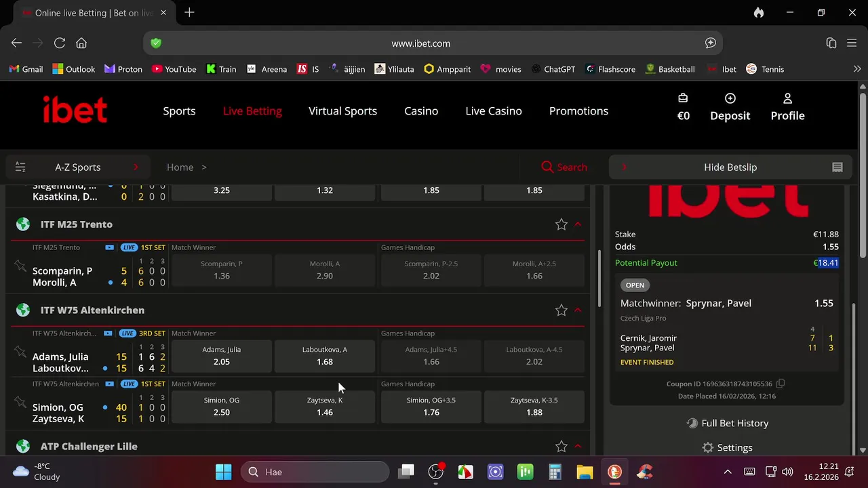The width and height of the screenshot is (868, 488).
Task: Open Live Casino
Action: pyautogui.click(x=494, y=111)
